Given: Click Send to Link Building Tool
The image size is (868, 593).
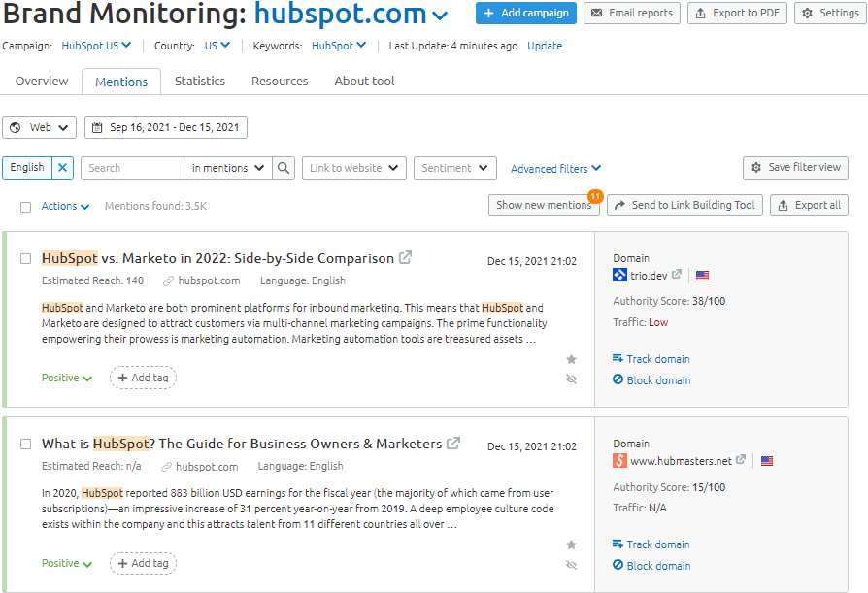Looking at the screenshot, I should [684, 205].
